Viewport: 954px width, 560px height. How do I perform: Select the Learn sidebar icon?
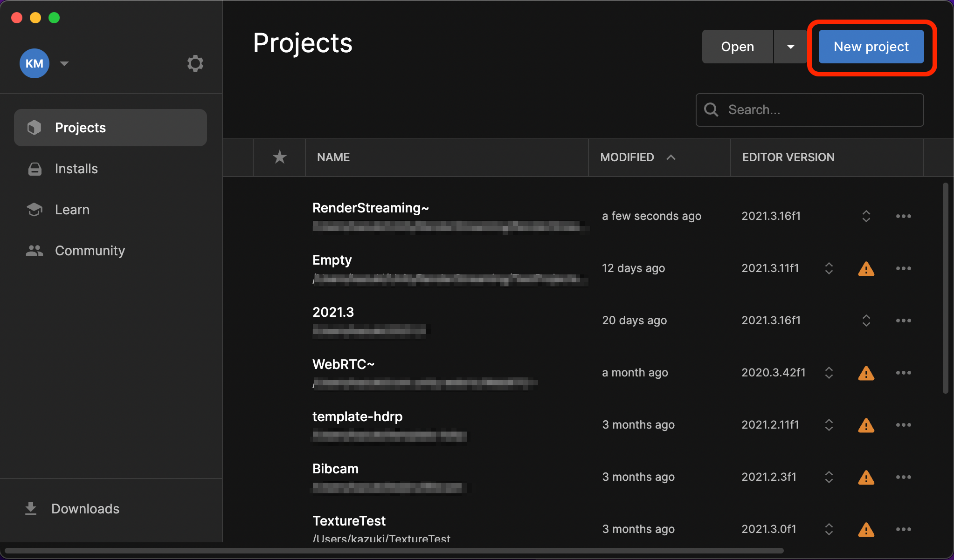point(34,209)
